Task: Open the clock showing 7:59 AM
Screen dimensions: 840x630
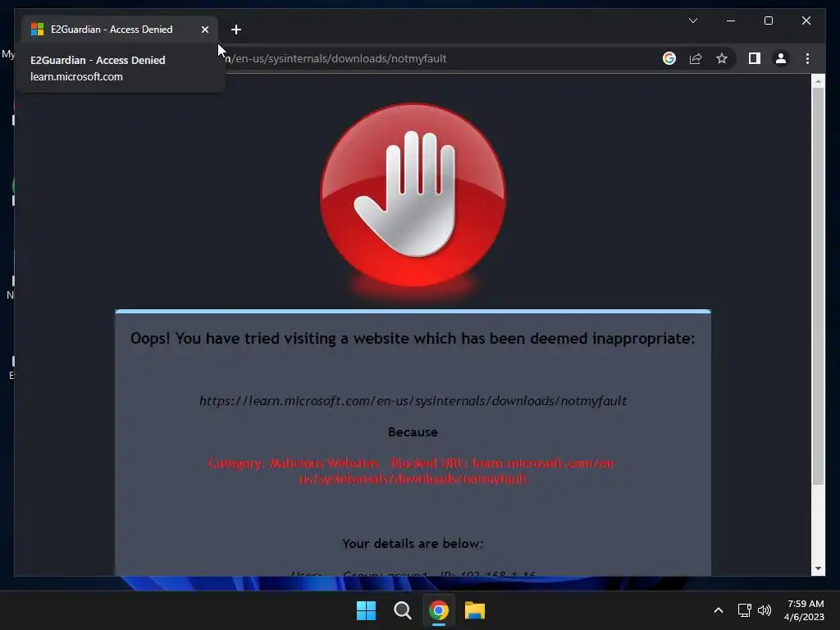Action: coord(804,610)
